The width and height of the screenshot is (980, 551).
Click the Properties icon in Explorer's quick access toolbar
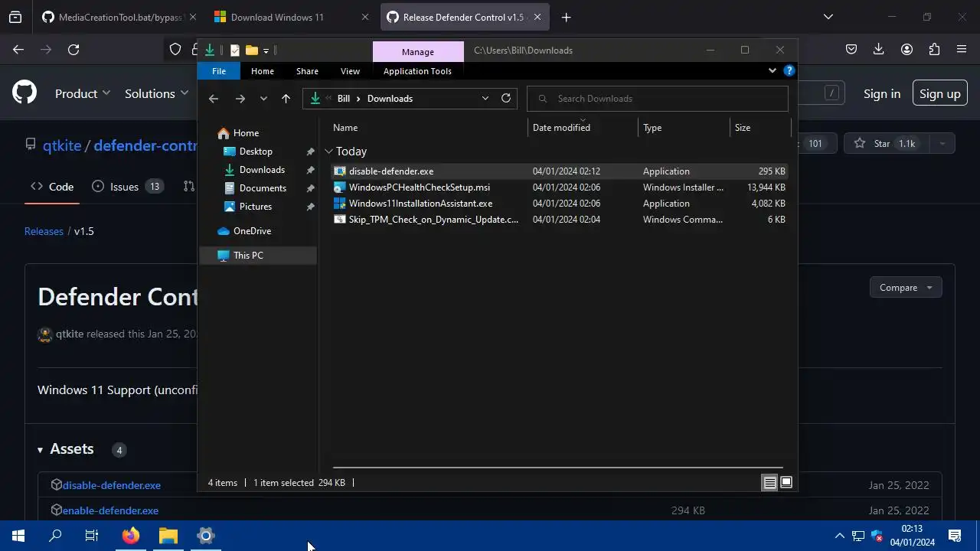pos(235,51)
